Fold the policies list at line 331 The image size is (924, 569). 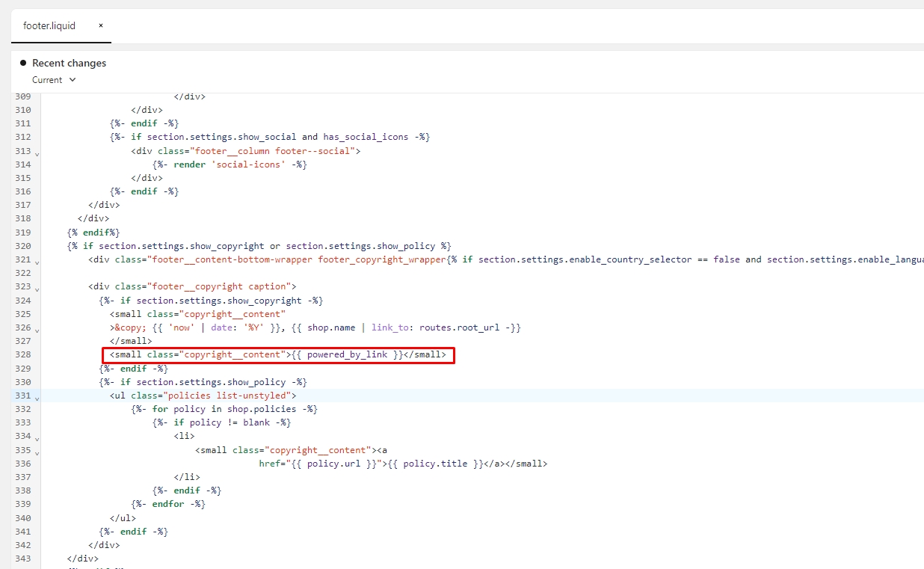click(37, 398)
